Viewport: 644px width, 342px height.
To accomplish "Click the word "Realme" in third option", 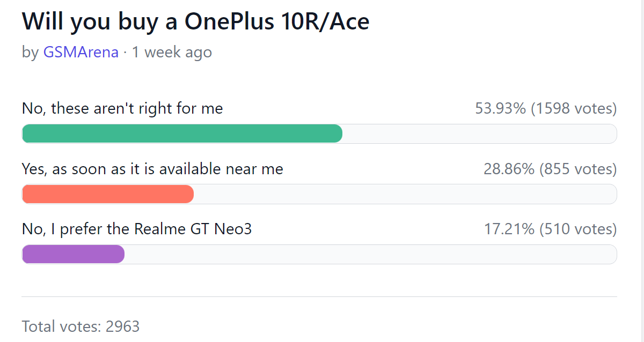I will [159, 229].
